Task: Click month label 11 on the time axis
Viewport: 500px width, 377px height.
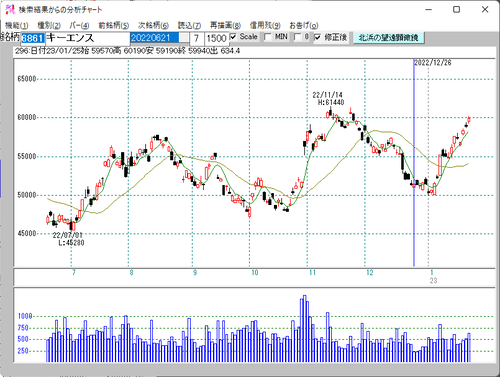Action: click(312, 273)
